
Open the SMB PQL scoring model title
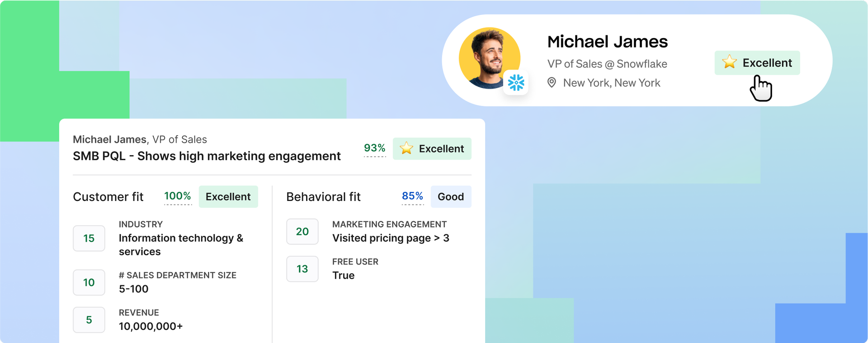tap(206, 156)
